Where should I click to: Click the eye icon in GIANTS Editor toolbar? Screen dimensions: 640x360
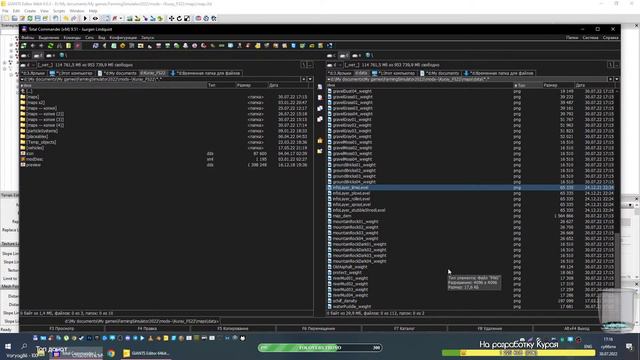tap(95, 18)
